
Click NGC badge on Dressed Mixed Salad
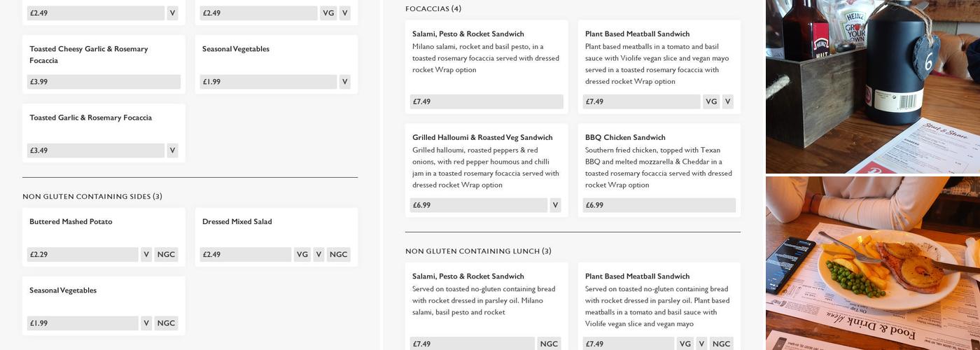coord(338,255)
